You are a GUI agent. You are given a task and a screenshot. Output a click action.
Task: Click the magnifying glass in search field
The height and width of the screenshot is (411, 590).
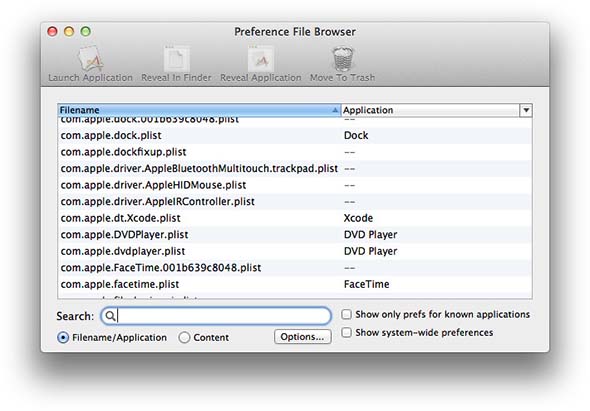pos(109,316)
